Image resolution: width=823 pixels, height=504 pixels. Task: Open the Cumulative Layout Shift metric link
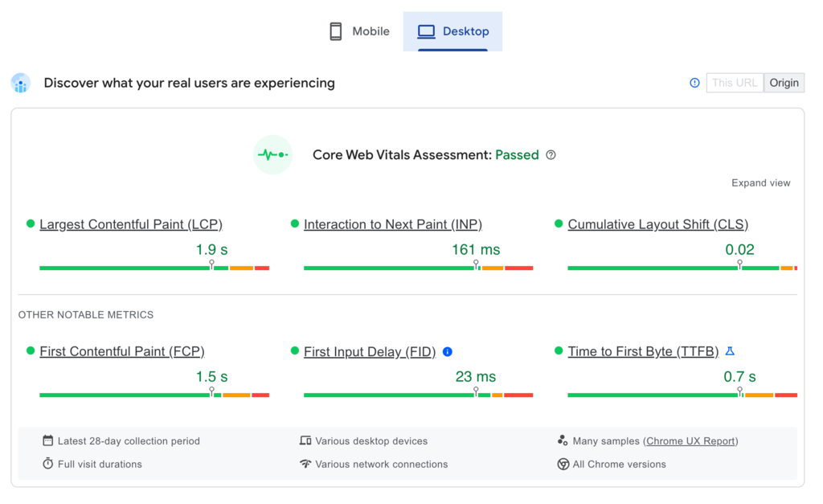click(x=657, y=224)
